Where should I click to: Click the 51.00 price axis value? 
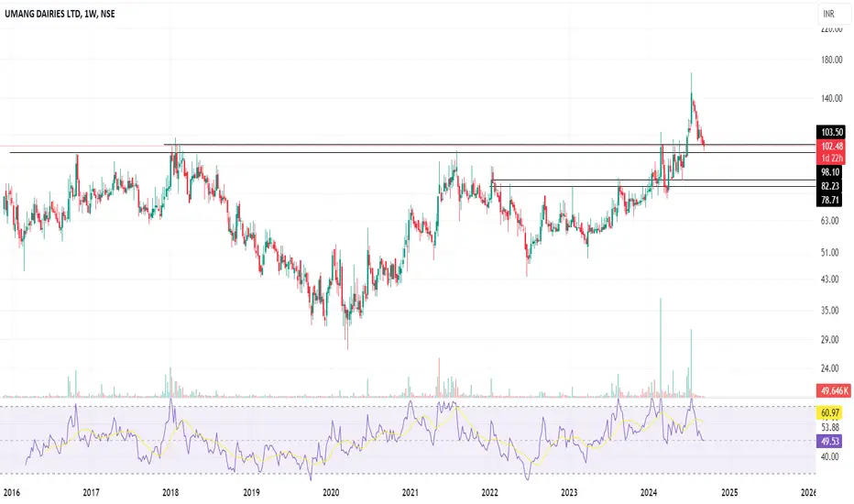coord(830,253)
